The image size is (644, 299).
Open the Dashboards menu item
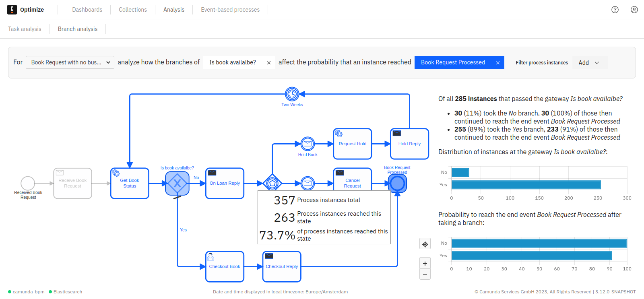87,10
